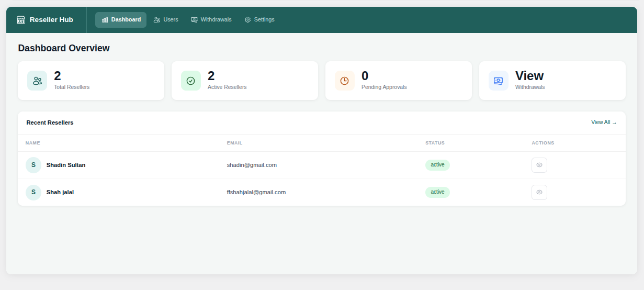View details for Shah jalal via eye button

(x=539, y=192)
